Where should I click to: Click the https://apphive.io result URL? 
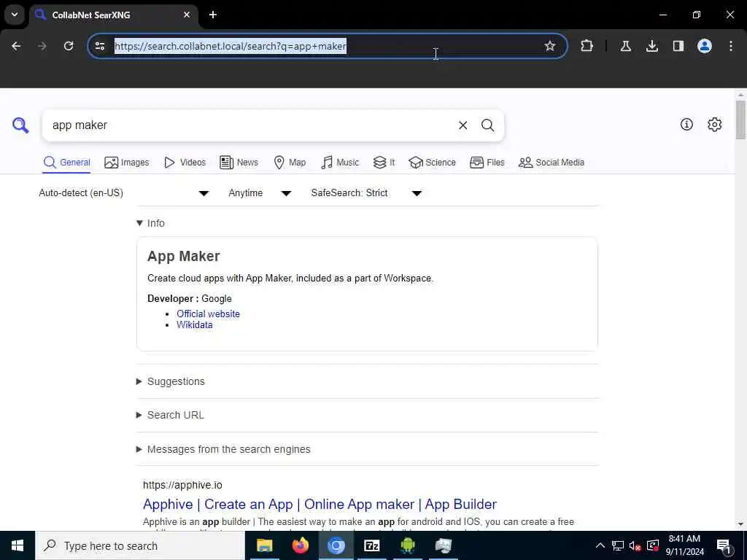tap(182, 485)
